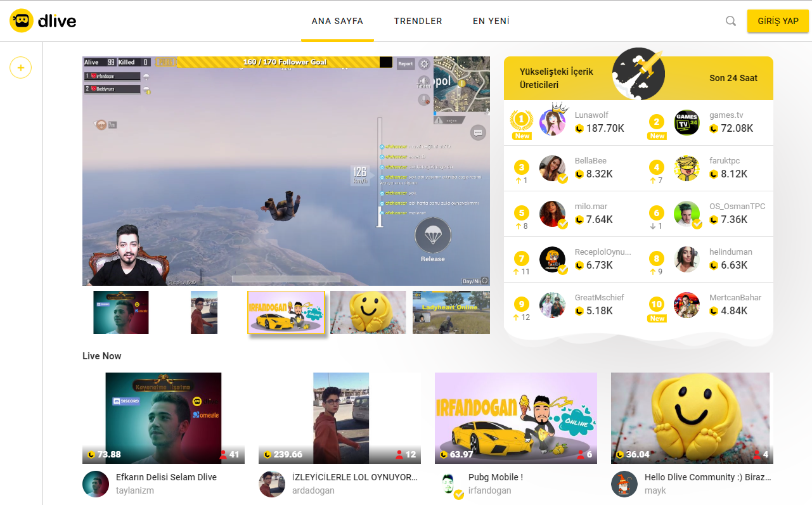Viewport: 812px width, 505px height.
Task: Click taylanizm's profile avatar
Action: (96, 484)
